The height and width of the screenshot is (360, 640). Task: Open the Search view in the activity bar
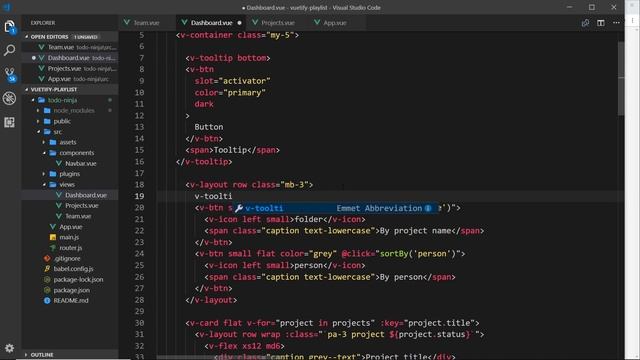pyautogui.click(x=9, y=50)
